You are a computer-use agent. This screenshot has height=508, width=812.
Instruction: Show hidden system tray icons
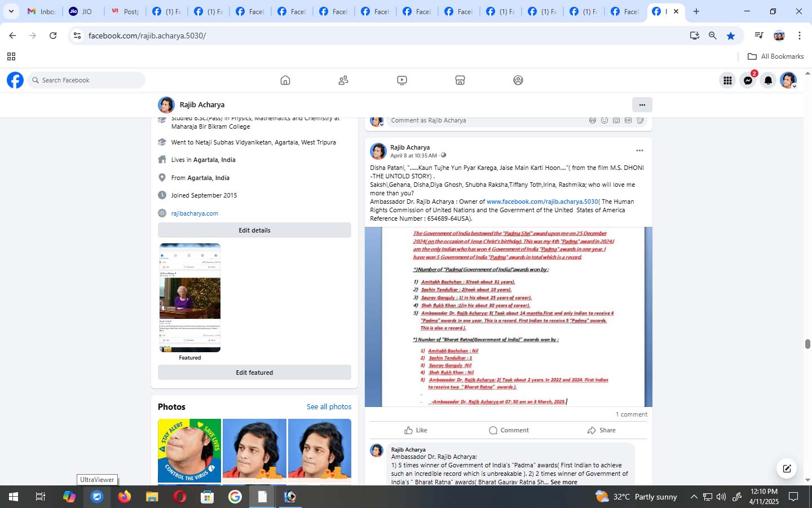click(694, 497)
